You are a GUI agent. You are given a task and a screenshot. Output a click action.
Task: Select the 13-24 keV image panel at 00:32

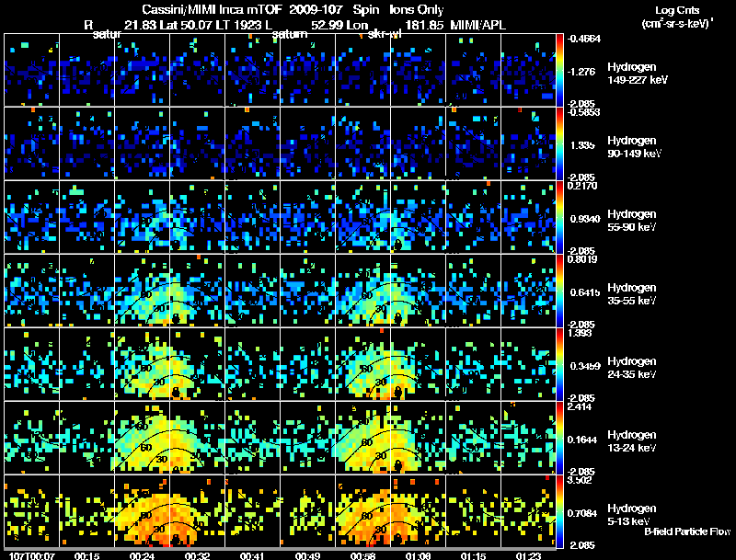point(197,438)
